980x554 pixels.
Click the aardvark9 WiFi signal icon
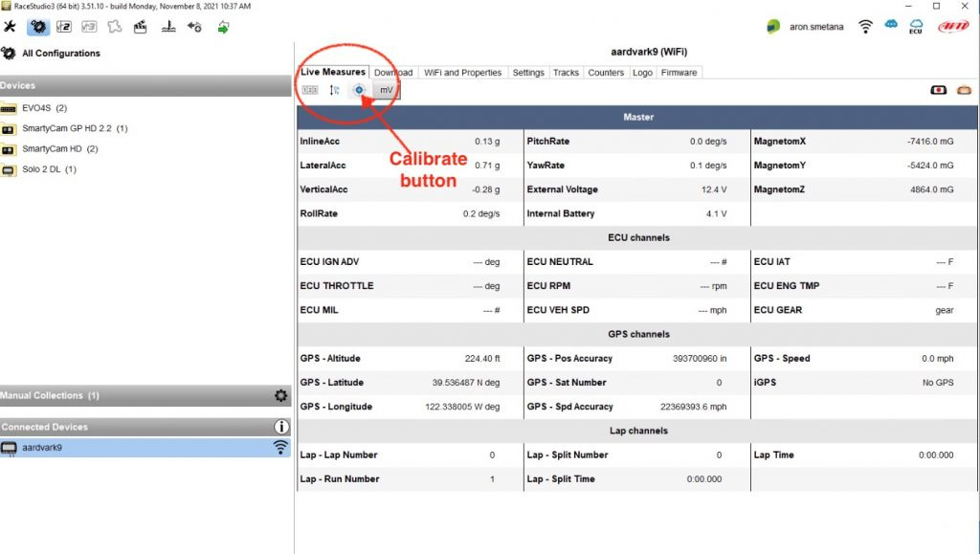click(x=280, y=447)
